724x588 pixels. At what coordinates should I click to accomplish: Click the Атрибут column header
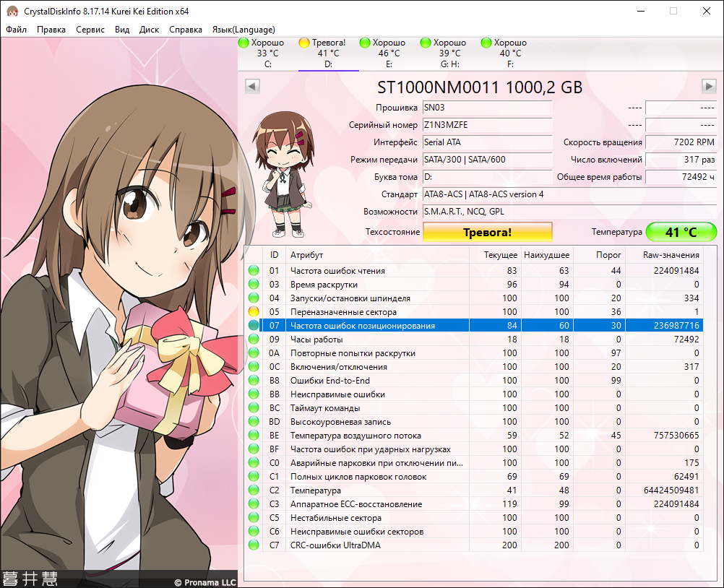[378, 255]
